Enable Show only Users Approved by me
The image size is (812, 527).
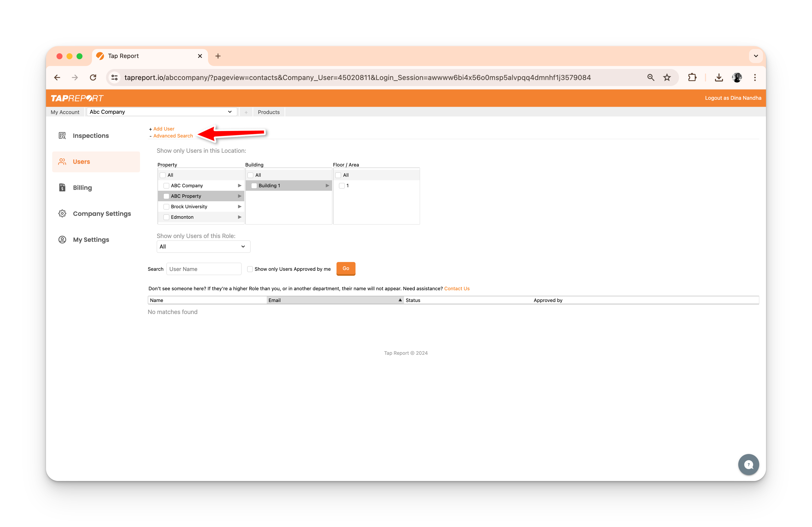click(x=250, y=269)
